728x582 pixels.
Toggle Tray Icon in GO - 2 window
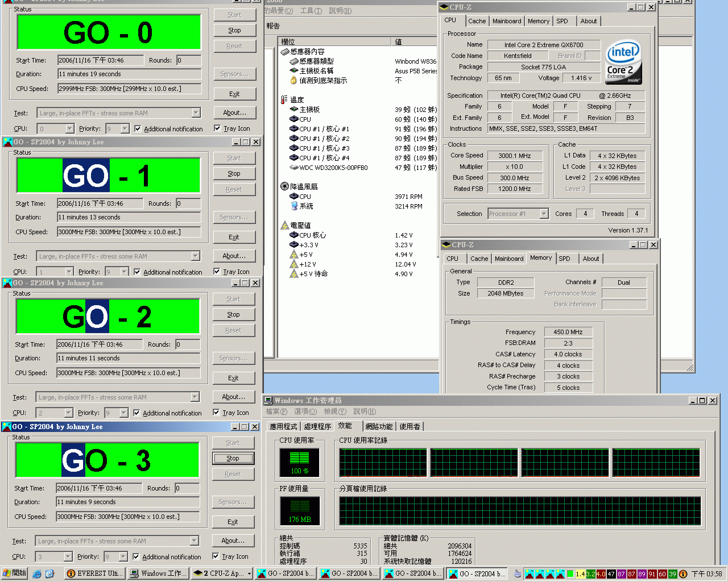(x=216, y=412)
